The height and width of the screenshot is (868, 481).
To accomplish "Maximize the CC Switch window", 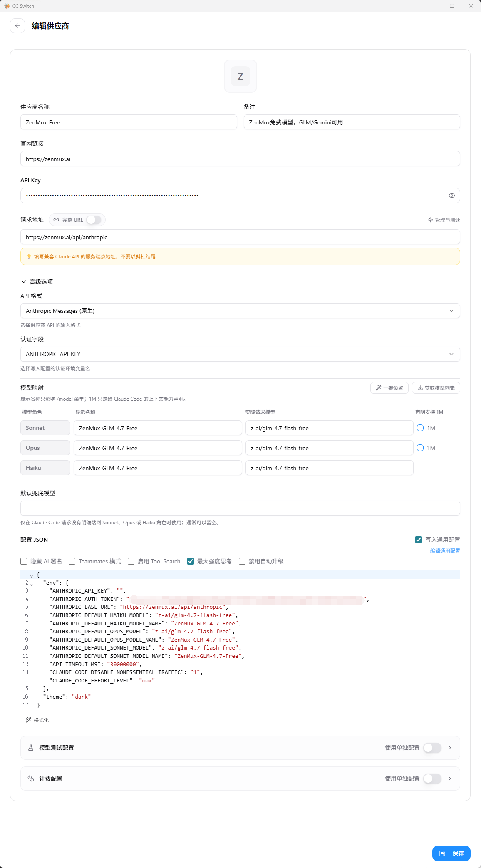I will click(x=452, y=6).
